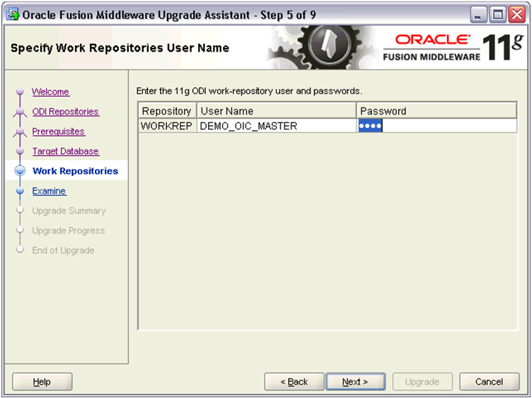Image resolution: width=532 pixels, height=398 pixels.
Task: Focus the WORKREP password field
Action: (x=437, y=126)
